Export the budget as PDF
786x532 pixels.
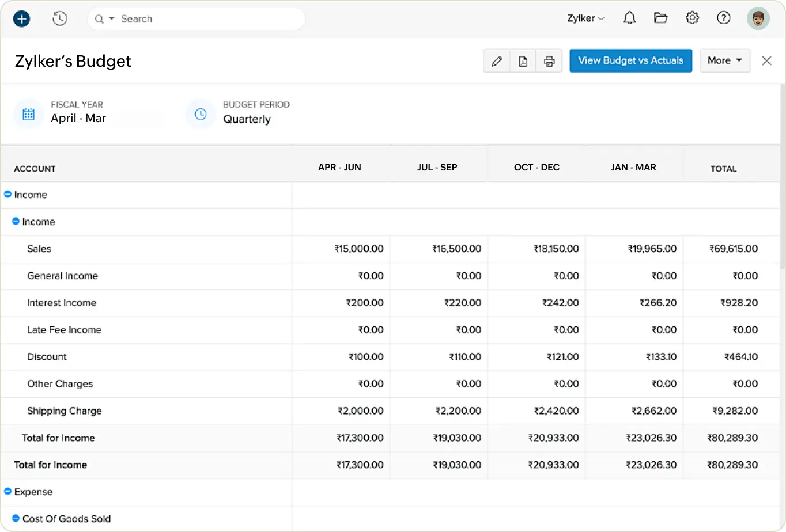(523, 60)
